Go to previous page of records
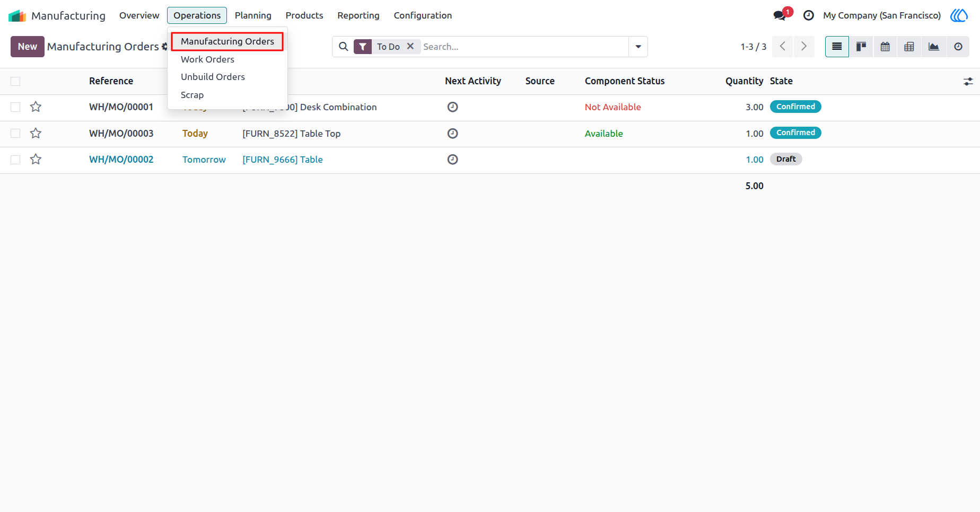 (x=783, y=47)
